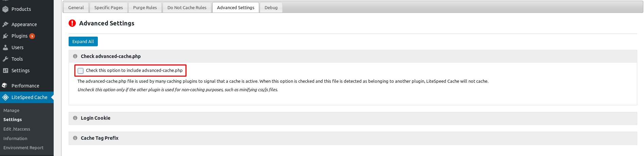
Task: Select the Advanced Settings tab
Action: 236,7
